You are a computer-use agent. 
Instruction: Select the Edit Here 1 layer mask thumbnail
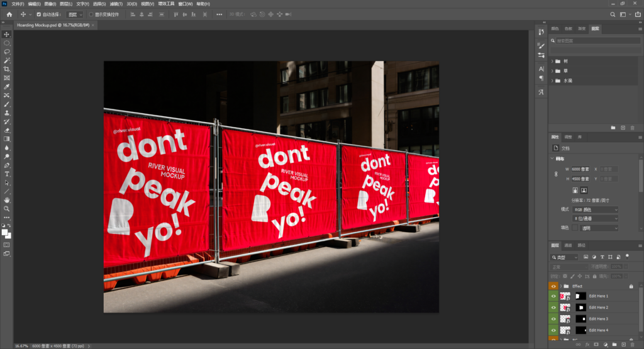[x=580, y=296]
